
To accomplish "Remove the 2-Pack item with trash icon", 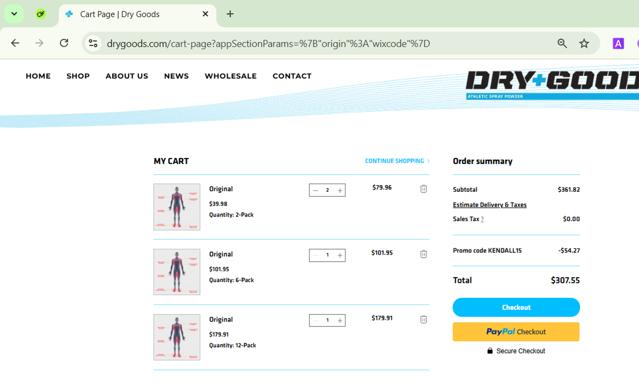I will coord(423,189).
